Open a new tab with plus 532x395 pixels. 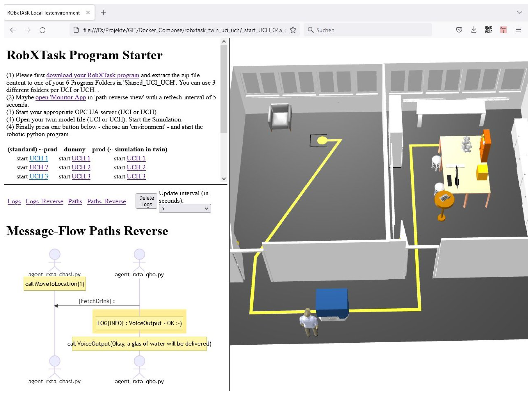pos(103,13)
